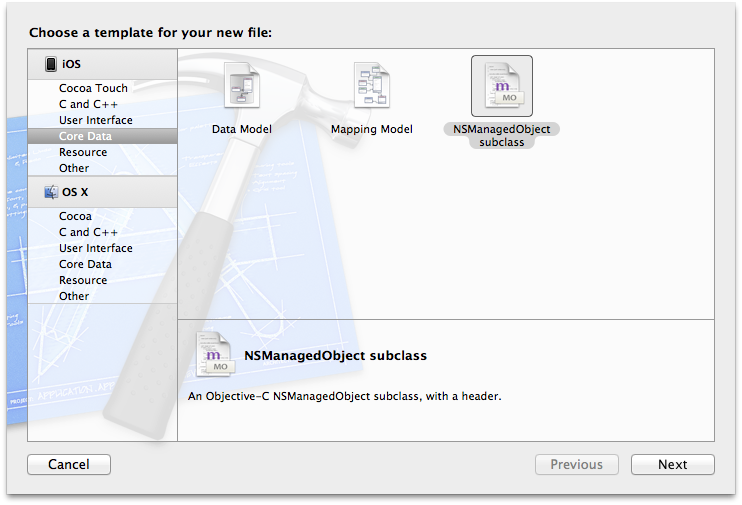This screenshot has width=742, height=505.
Task: Click the NSManagedObject icon in description pane
Action: (x=214, y=354)
